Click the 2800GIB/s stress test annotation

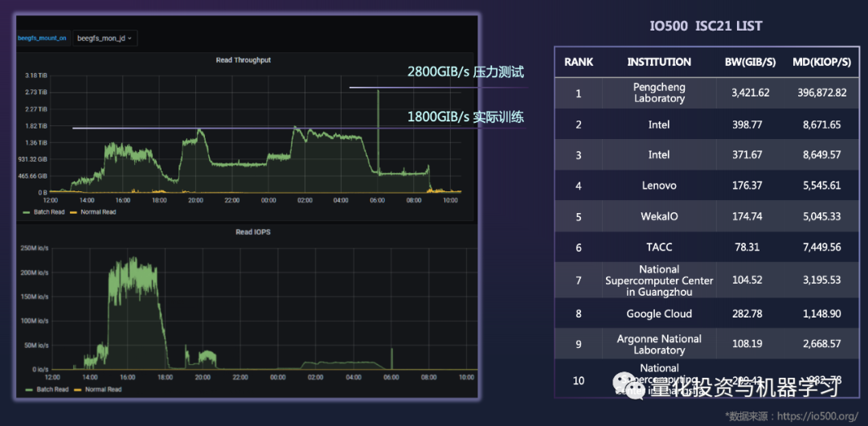click(465, 72)
